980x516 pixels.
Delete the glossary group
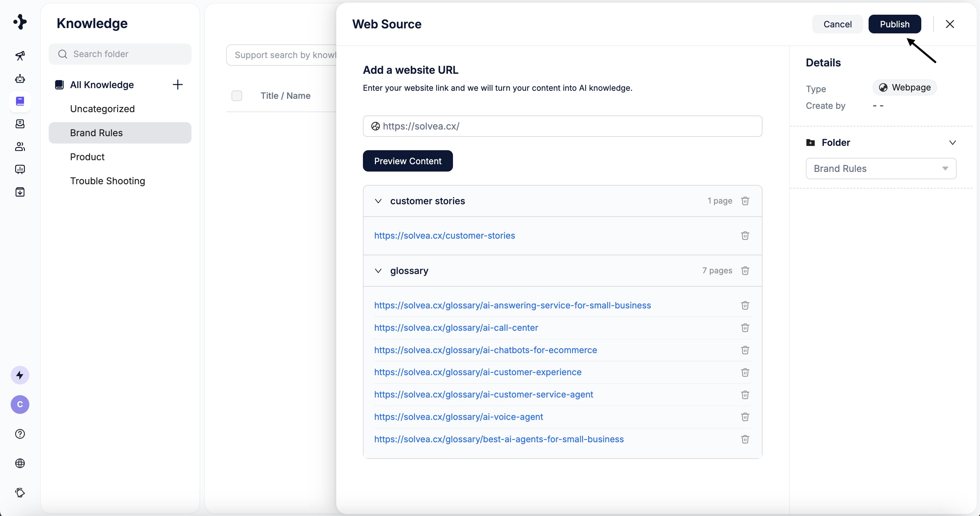[745, 271]
